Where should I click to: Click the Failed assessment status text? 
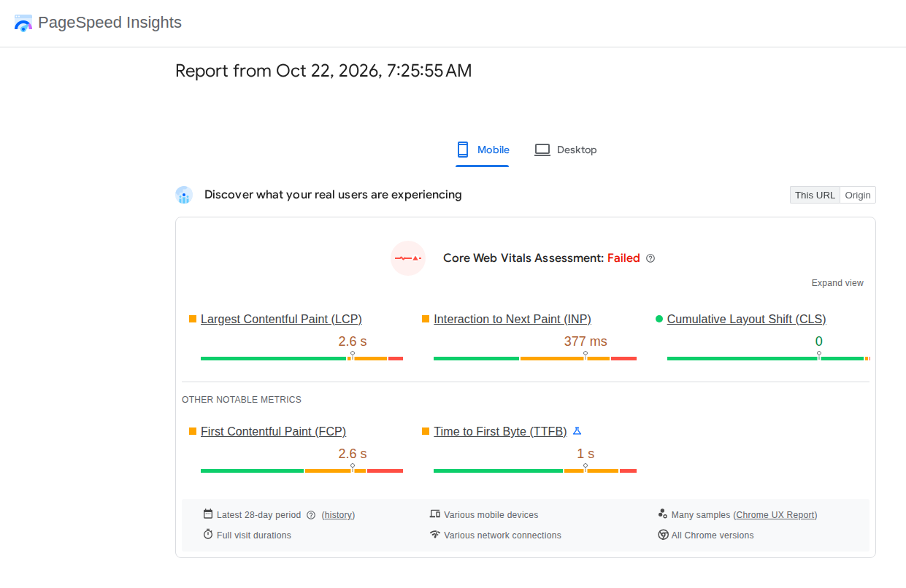coord(623,258)
